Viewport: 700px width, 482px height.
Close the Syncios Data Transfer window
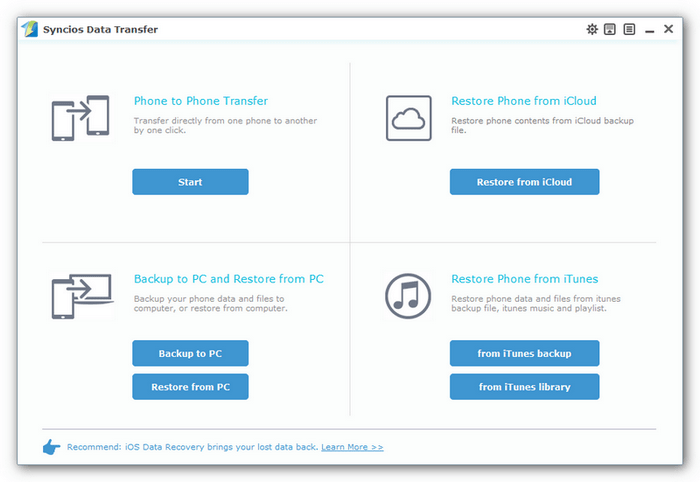click(668, 29)
